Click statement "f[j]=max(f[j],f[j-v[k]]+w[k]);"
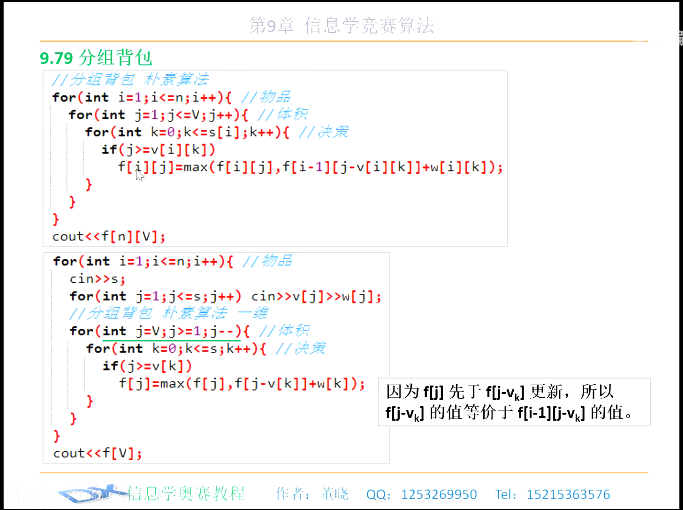This screenshot has width=683, height=510. pyautogui.click(x=242, y=383)
